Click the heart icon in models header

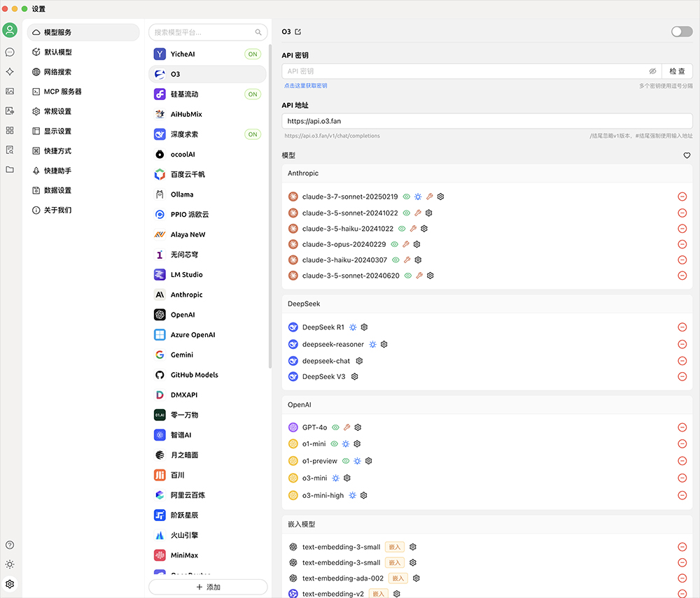pos(687,156)
